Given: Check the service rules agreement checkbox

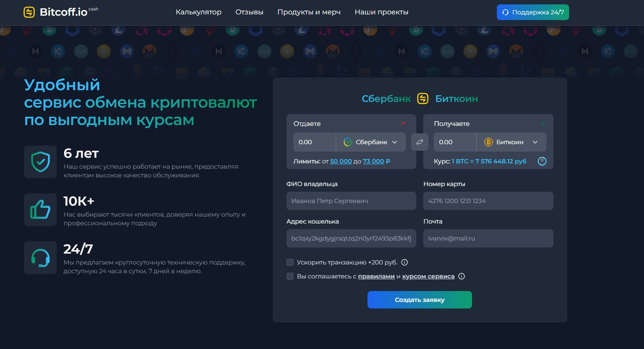Looking at the screenshot, I should (290, 276).
